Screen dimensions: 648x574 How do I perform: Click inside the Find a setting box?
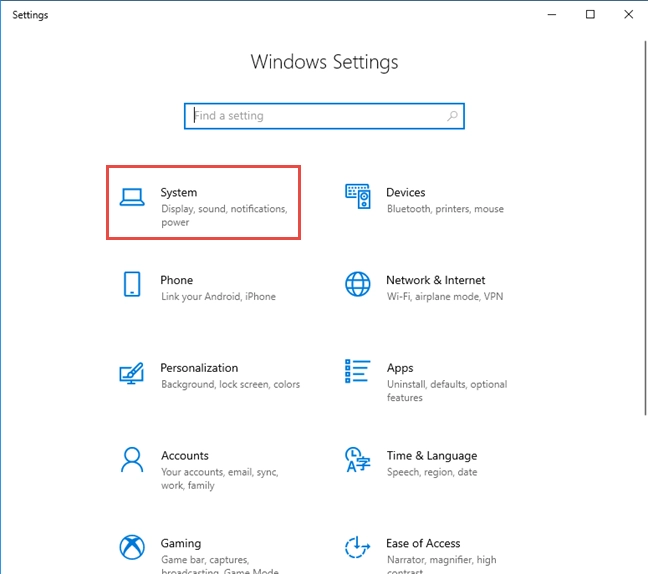pyautogui.click(x=324, y=116)
